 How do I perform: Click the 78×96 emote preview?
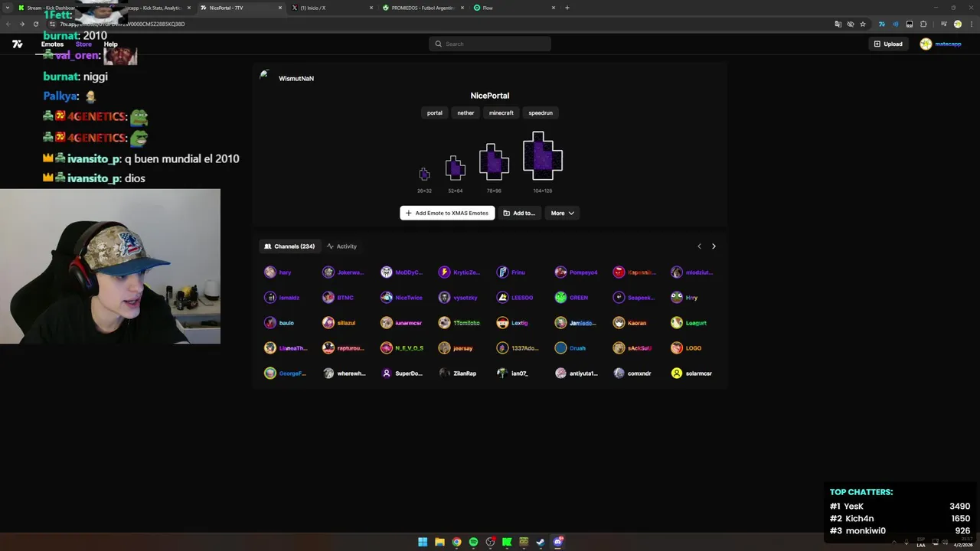pos(494,161)
